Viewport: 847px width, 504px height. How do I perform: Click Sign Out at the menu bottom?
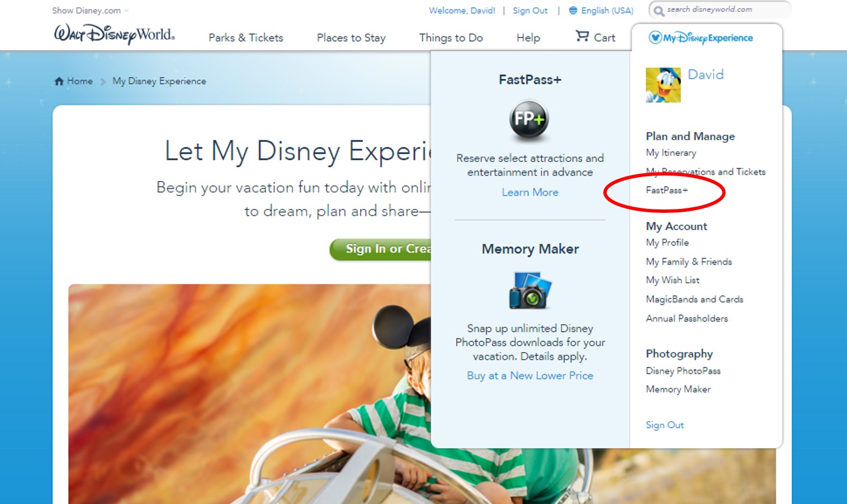coord(665,425)
